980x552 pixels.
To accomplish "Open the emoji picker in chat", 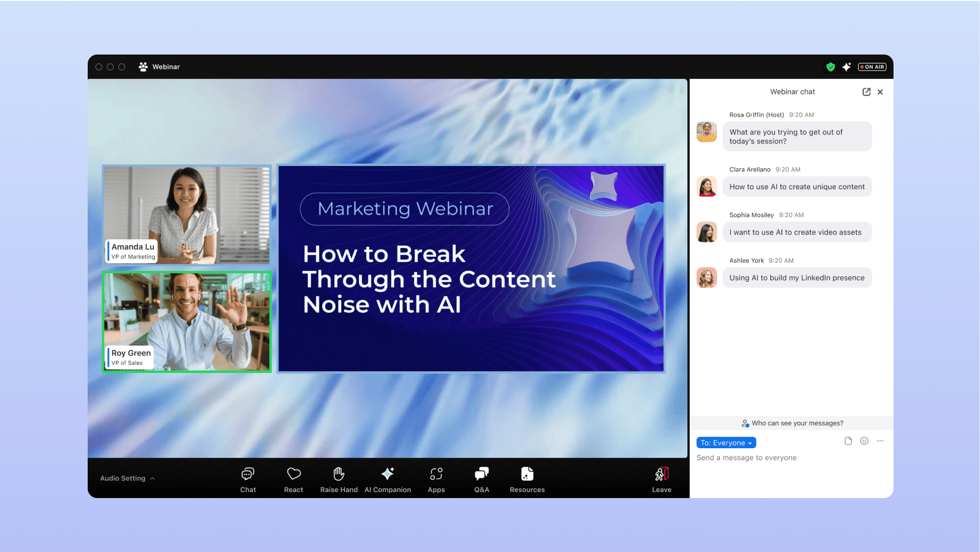I will (864, 441).
